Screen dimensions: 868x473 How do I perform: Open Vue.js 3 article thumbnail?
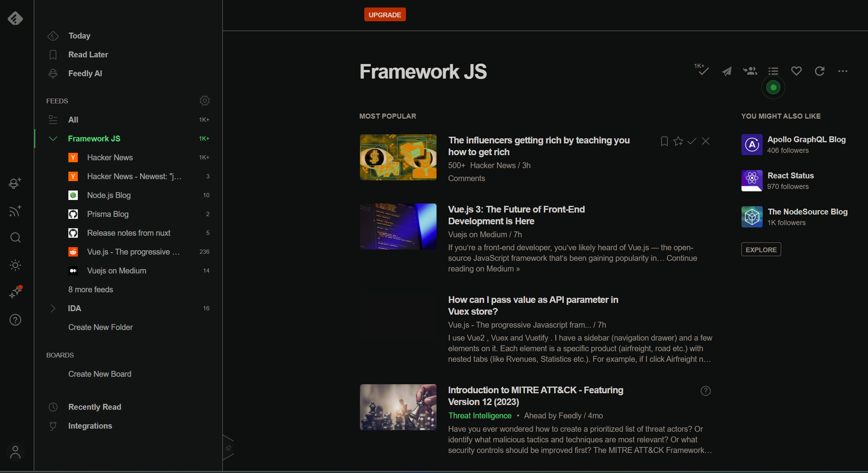(x=398, y=226)
